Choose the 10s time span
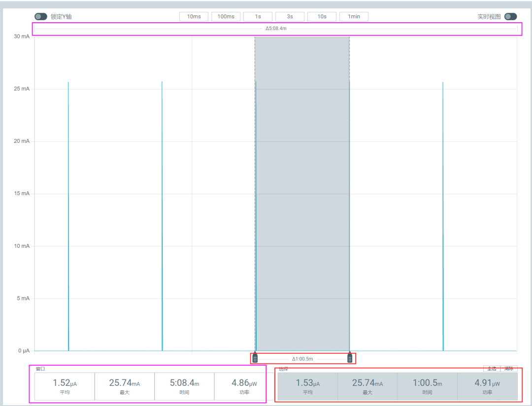The image size is (532, 406). click(x=322, y=17)
